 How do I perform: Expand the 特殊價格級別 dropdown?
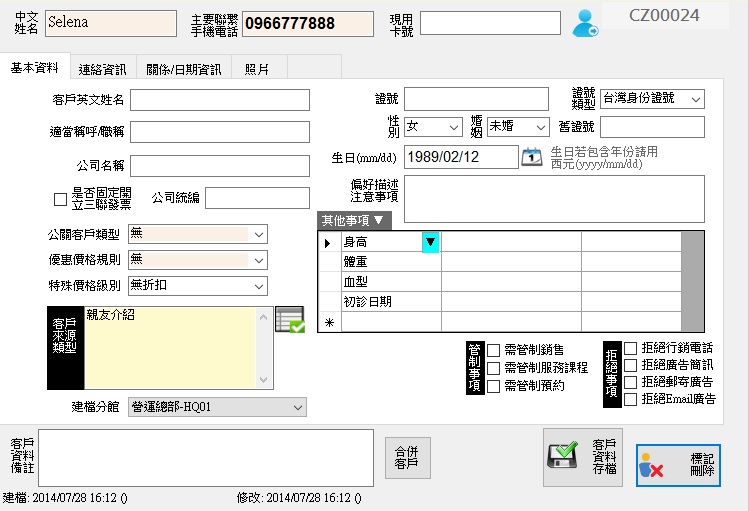198,286
